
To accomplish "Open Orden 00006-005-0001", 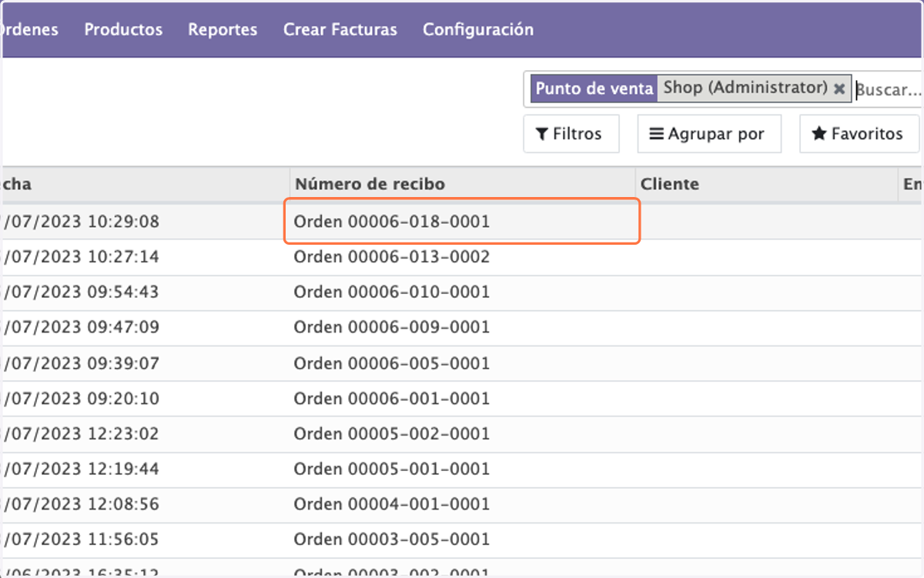I will coord(392,363).
